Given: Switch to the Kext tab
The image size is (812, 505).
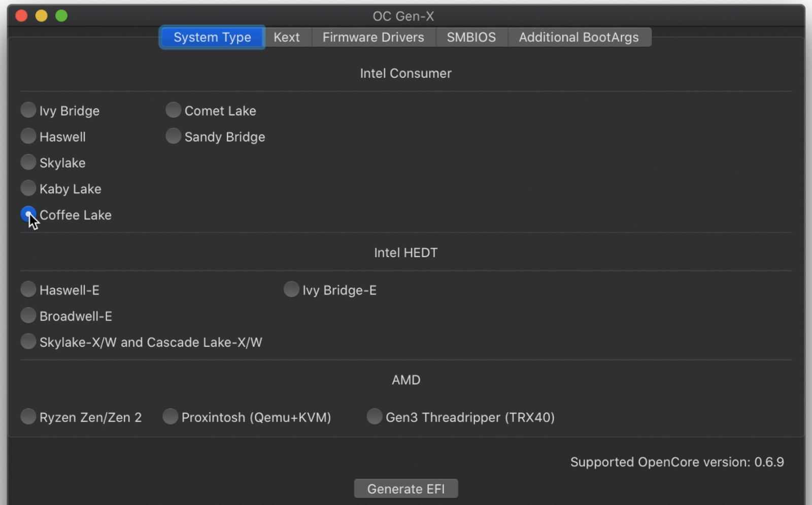Looking at the screenshot, I should 287,37.
